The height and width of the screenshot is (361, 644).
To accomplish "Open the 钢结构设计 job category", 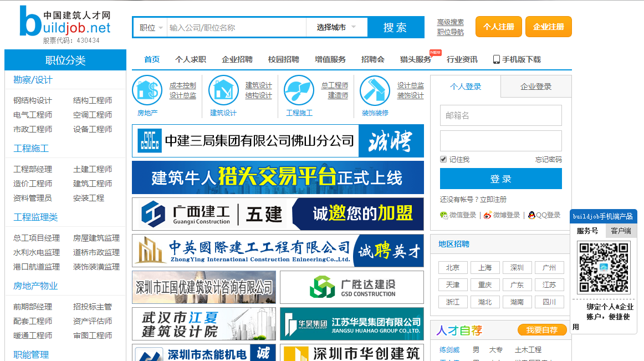I will coord(33,100).
